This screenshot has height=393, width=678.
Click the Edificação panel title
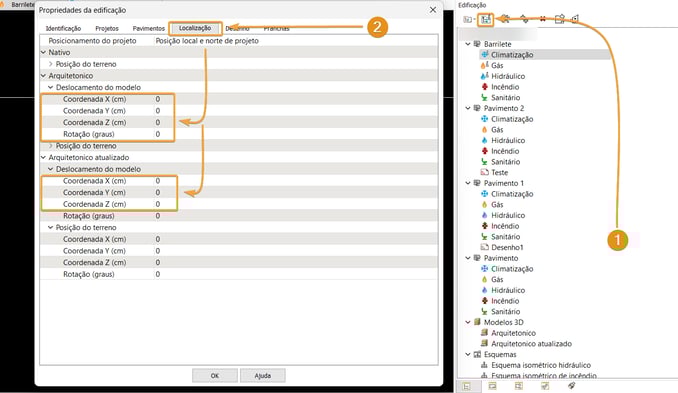click(472, 5)
